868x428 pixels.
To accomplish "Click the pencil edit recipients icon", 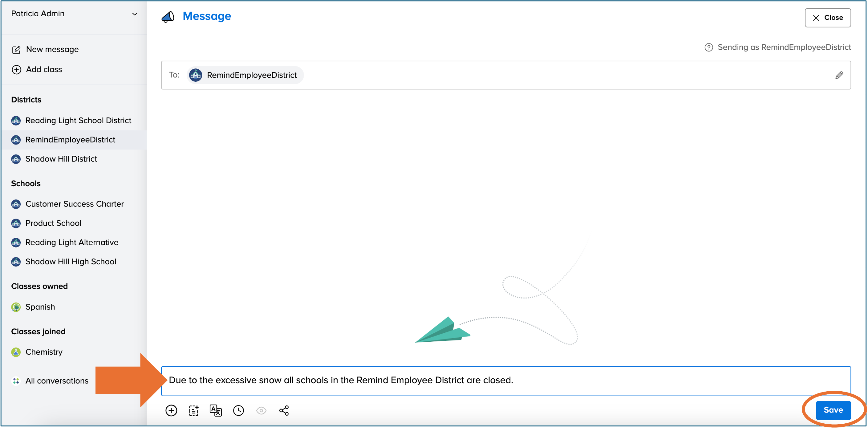I will (839, 75).
